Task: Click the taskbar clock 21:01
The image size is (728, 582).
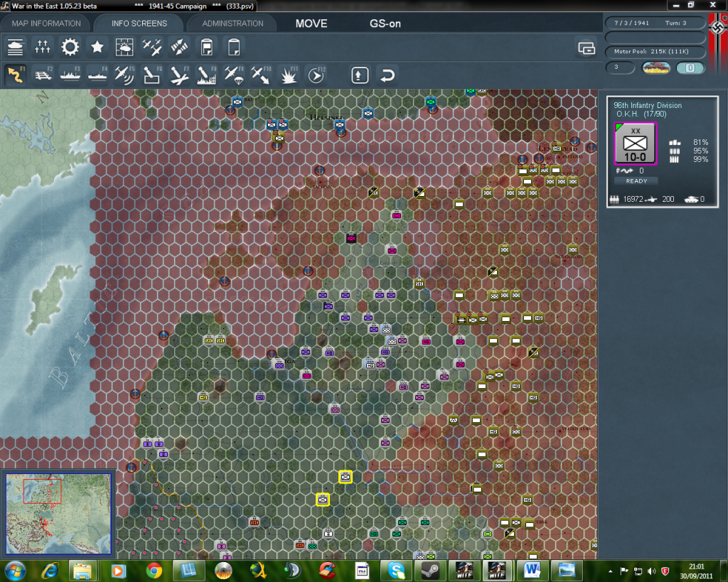Action: point(696,566)
